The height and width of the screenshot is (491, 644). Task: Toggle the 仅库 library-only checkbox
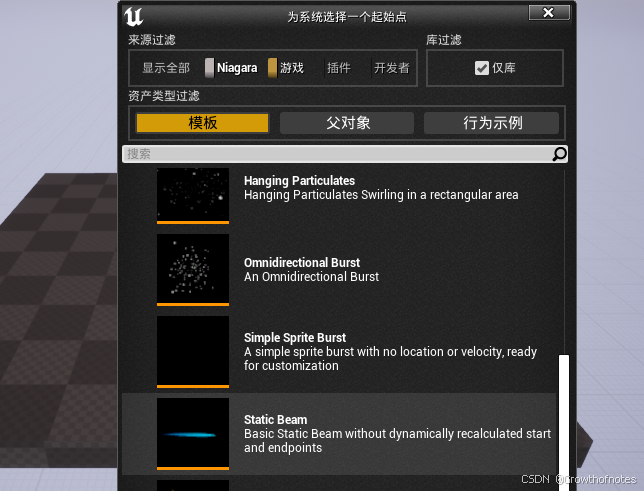(x=482, y=68)
